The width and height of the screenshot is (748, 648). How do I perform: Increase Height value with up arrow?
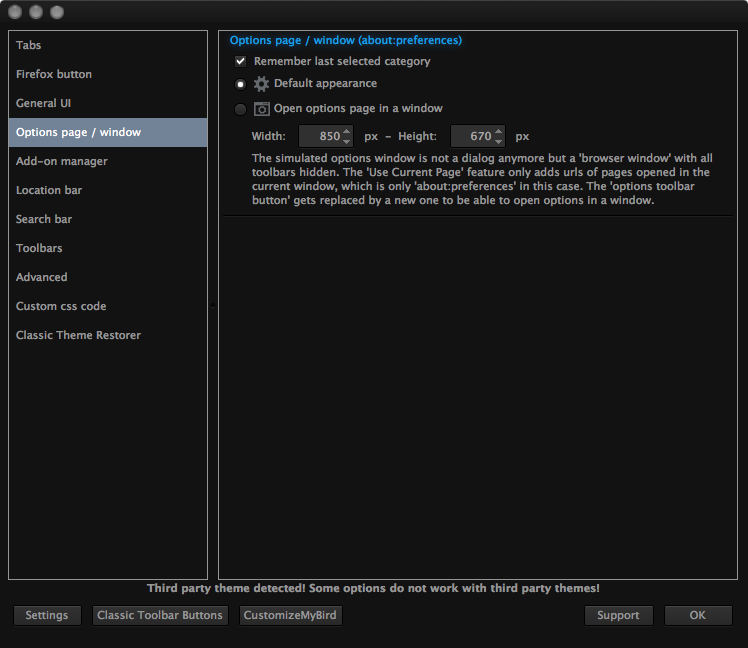tap(499, 131)
